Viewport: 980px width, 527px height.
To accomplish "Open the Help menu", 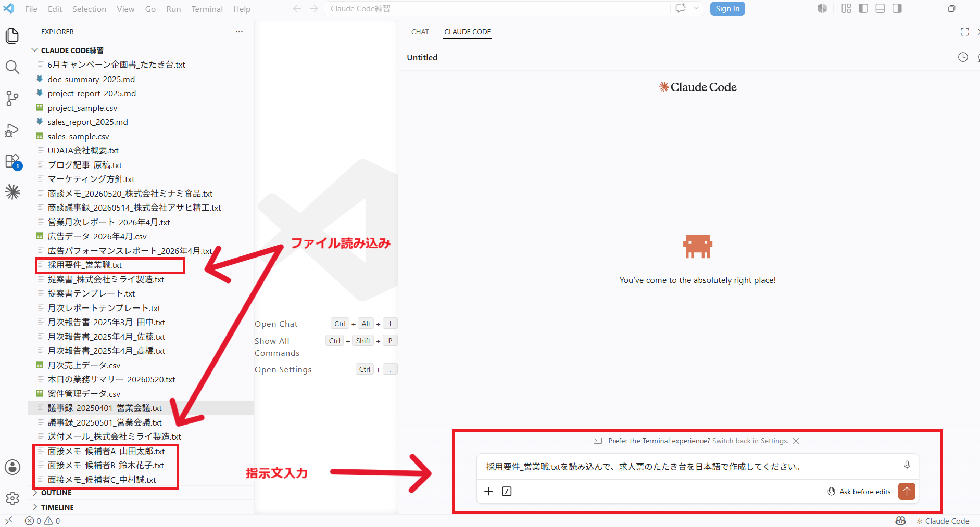I will click(242, 9).
